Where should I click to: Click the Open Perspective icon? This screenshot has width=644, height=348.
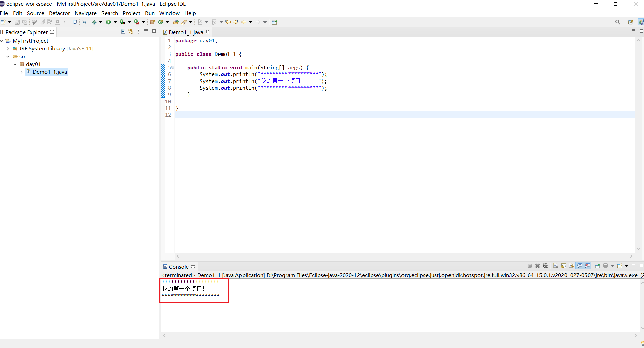click(x=630, y=22)
